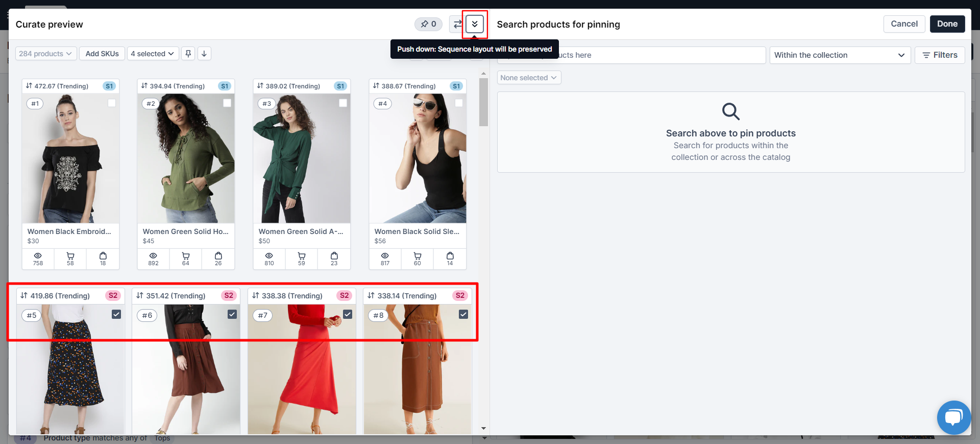Select checkbox on product #2 card
The image size is (980, 444).
pyautogui.click(x=227, y=103)
